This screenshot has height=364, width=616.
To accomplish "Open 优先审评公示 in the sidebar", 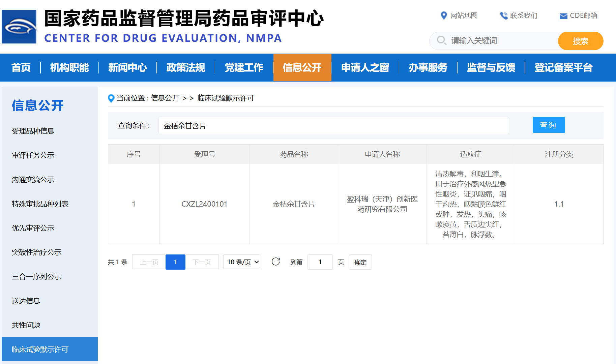I will (x=33, y=228).
